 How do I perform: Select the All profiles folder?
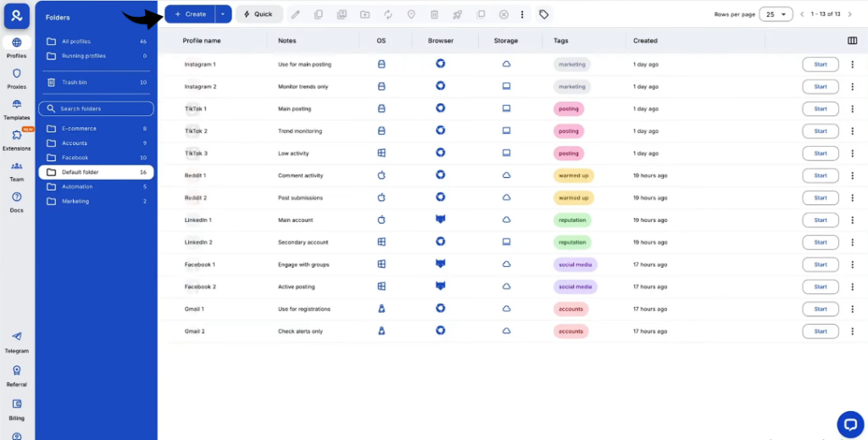(97, 42)
